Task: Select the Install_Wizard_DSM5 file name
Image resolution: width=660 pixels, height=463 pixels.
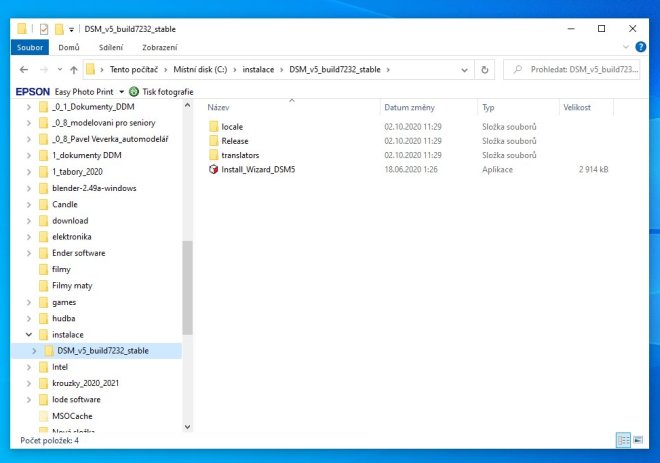Action: (x=258, y=170)
